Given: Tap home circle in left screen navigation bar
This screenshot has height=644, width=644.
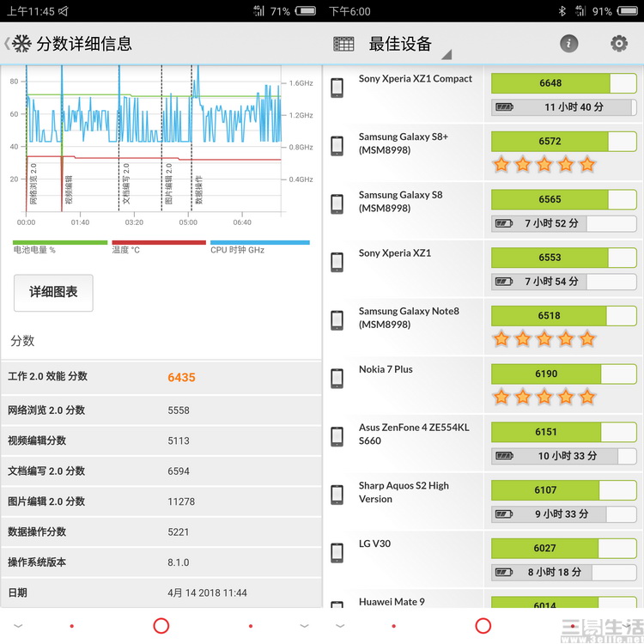Looking at the screenshot, I should (161, 626).
